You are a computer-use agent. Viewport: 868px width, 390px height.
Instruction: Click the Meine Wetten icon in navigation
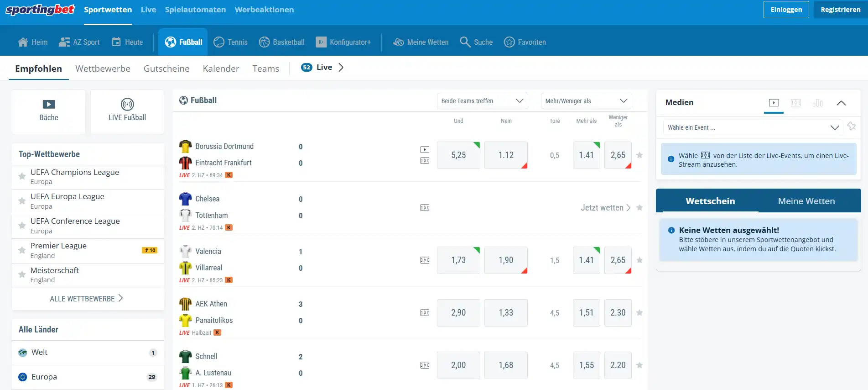pos(399,42)
